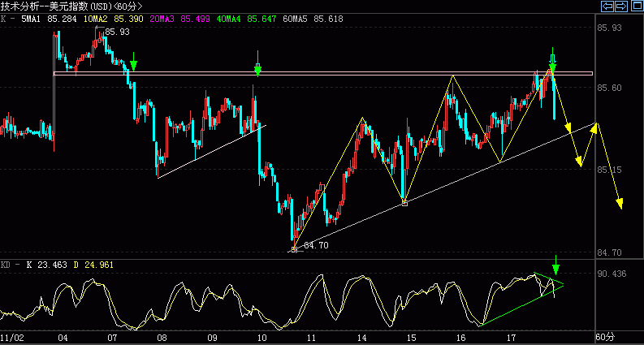Click the 11/02 date on the time axis
The image size is (644, 345).
pyautogui.click(x=11, y=338)
